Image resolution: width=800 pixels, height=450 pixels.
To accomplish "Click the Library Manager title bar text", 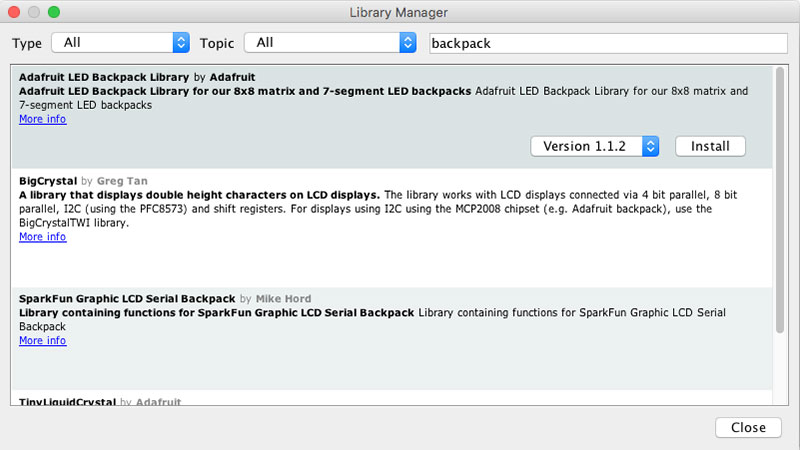I will tap(399, 12).
